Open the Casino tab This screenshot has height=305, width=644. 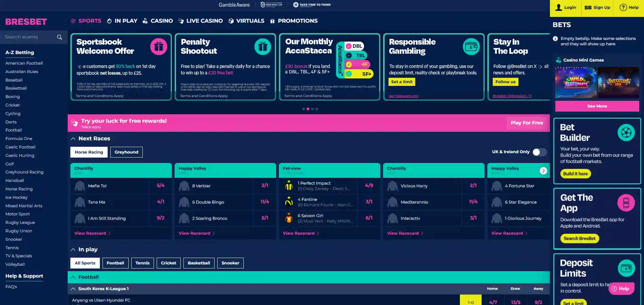[158, 21]
